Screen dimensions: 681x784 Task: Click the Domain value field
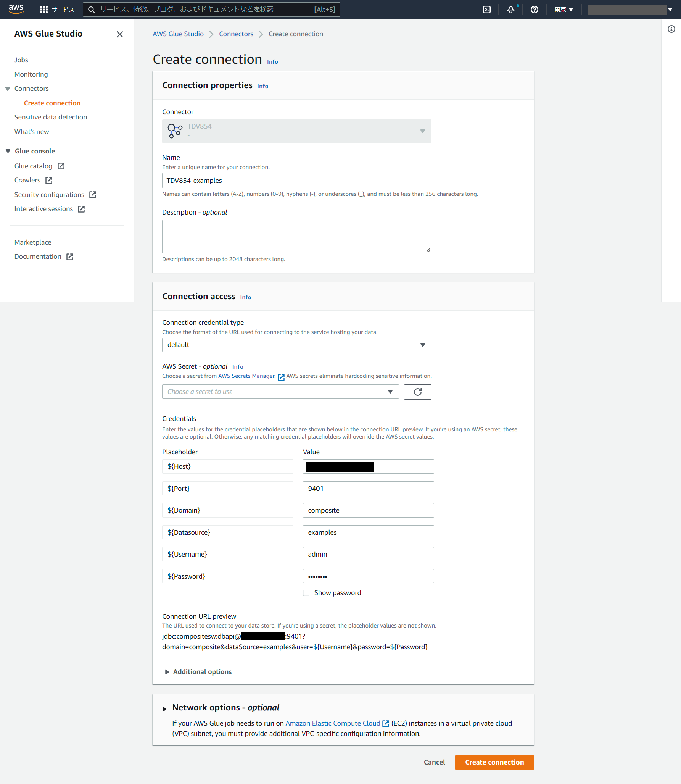pyautogui.click(x=369, y=510)
